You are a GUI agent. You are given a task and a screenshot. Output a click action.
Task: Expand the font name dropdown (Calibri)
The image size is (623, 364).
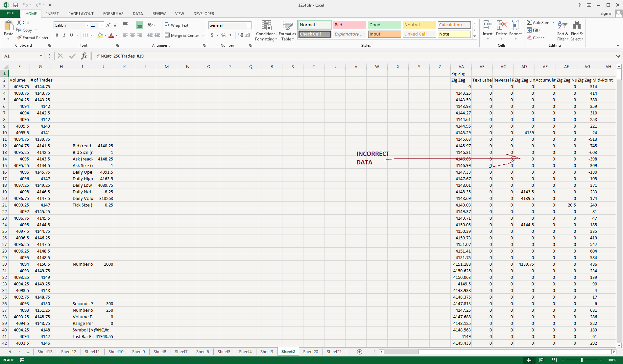(87, 25)
